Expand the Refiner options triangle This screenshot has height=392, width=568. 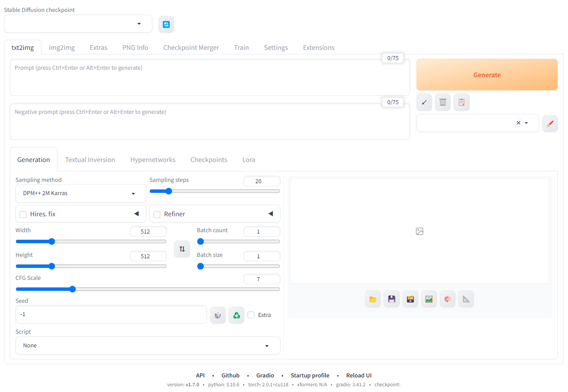coord(271,214)
